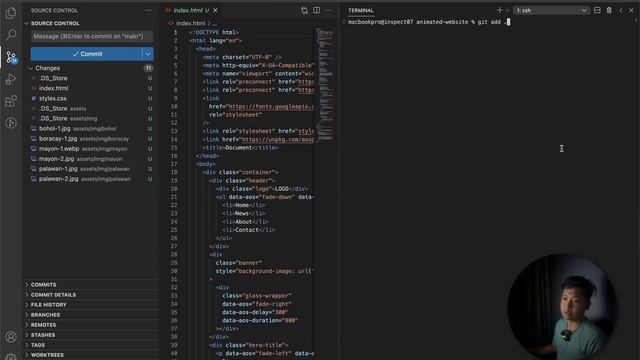Open the unpkg.com link on line 14
This screenshot has width=640, height=360.
(x=278, y=140)
